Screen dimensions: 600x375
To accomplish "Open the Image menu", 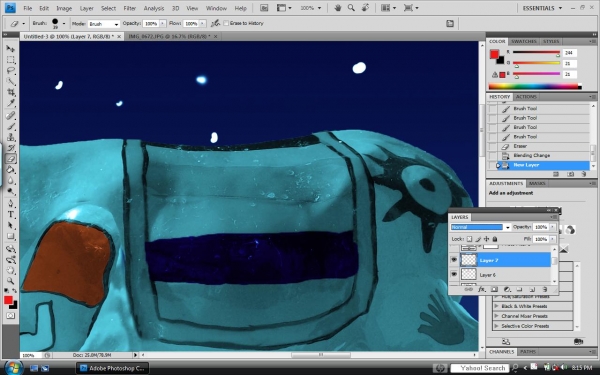I will 64,8.
